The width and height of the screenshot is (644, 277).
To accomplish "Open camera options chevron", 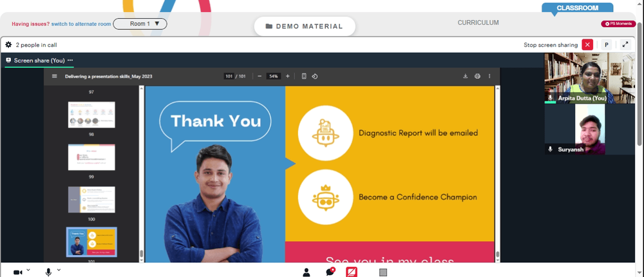I will pos(28,270).
